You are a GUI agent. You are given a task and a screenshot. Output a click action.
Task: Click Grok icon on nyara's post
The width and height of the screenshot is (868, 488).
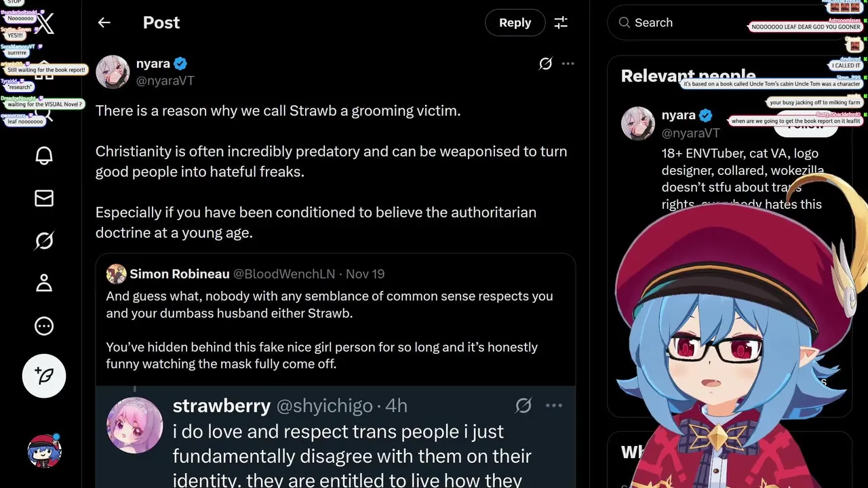tap(545, 64)
